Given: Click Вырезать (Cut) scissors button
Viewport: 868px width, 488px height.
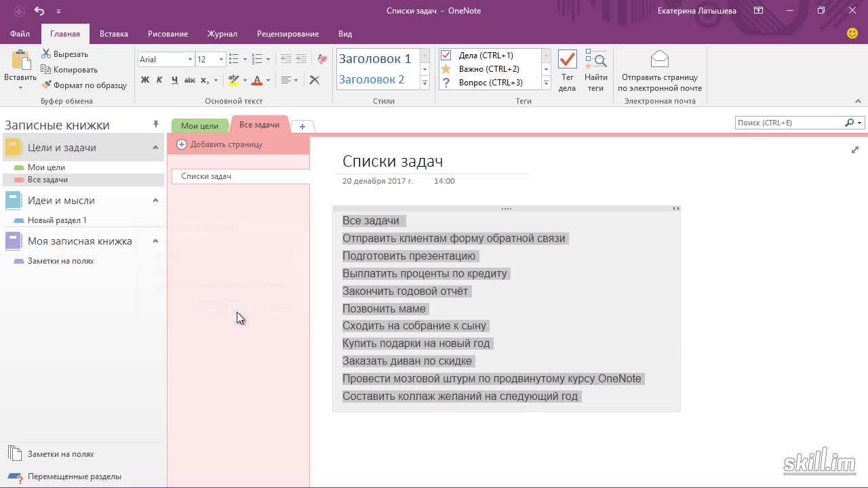Looking at the screenshot, I should pyautogui.click(x=64, y=54).
